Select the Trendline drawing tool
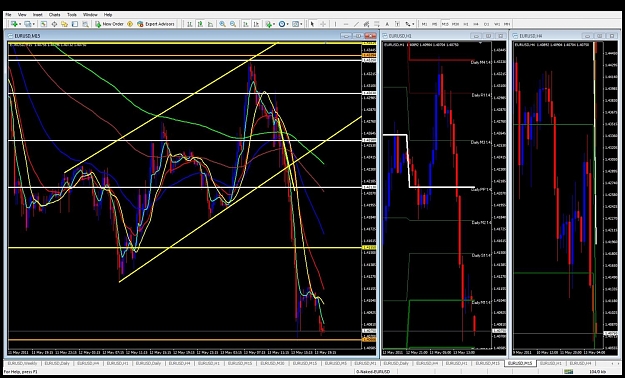This screenshot has width=625, height=378. pyautogui.click(x=356, y=24)
